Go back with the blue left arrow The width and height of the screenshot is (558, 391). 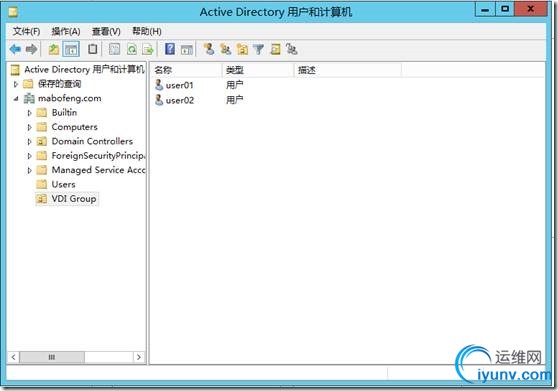pos(15,49)
